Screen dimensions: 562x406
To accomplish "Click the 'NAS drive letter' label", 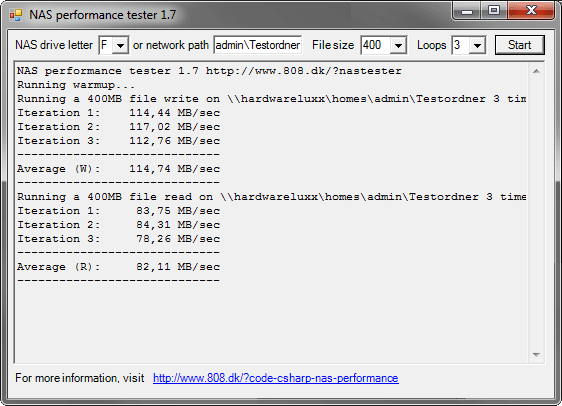I will click(x=54, y=45).
